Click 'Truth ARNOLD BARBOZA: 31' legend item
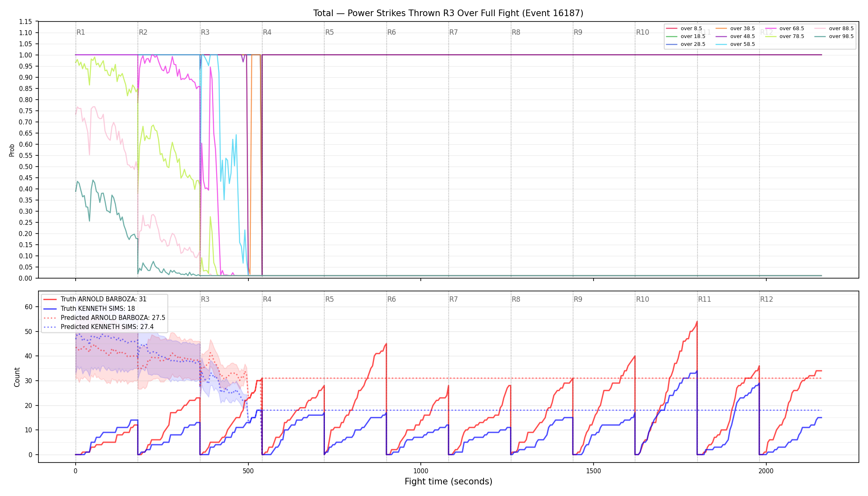Viewport: 868px width, 496px height. click(x=95, y=299)
